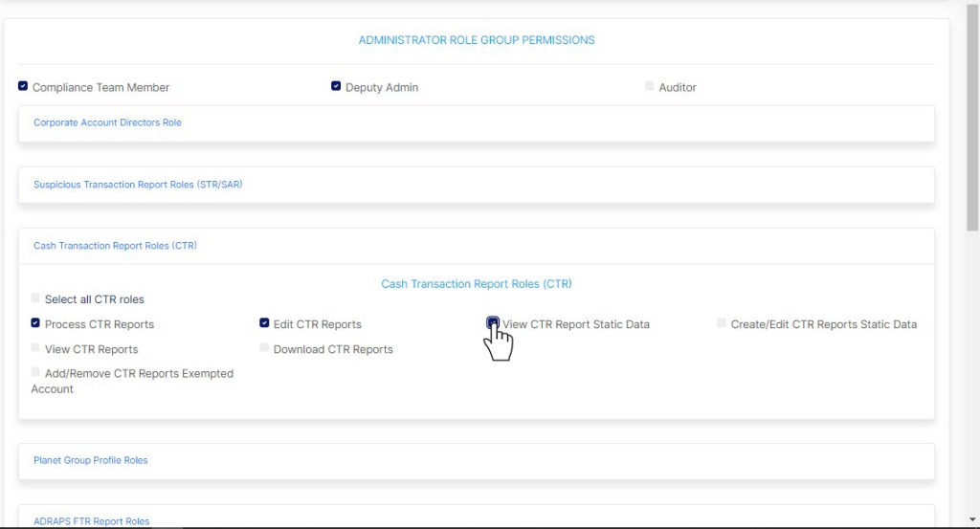Click the vertical scrollbar down arrow
This screenshot has width=980, height=529.
[972, 519]
